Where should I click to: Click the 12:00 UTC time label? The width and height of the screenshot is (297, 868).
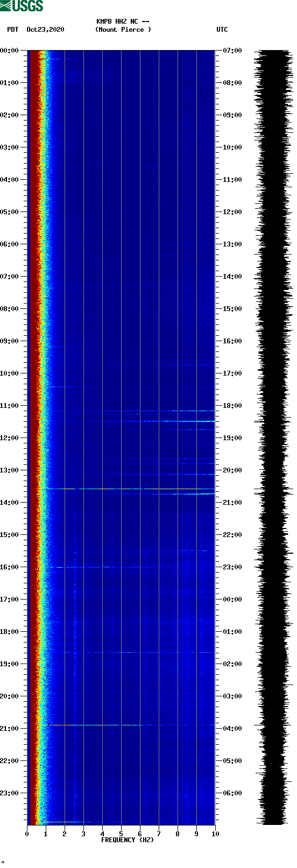[232, 212]
